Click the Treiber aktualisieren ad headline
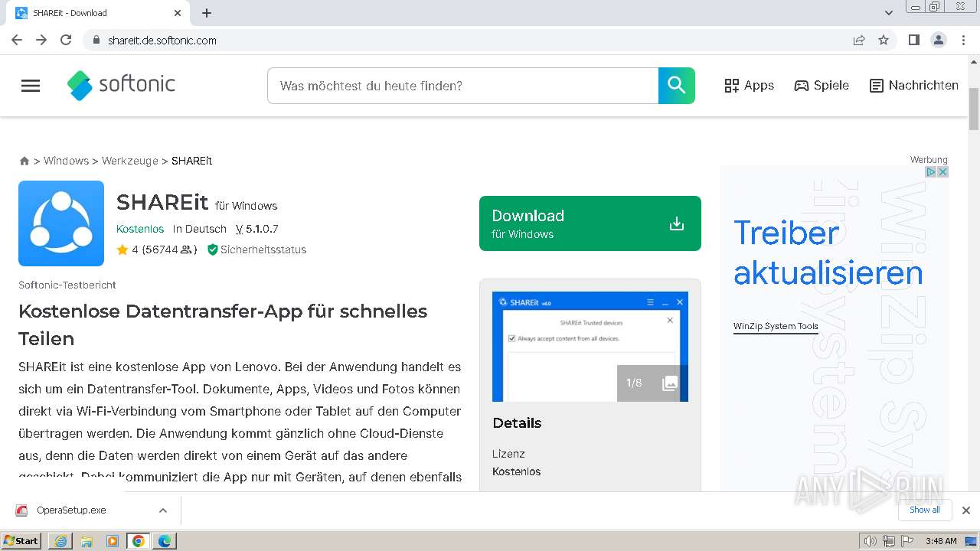Image resolution: width=980 pixels, height=551 pixels. point(828,253)
